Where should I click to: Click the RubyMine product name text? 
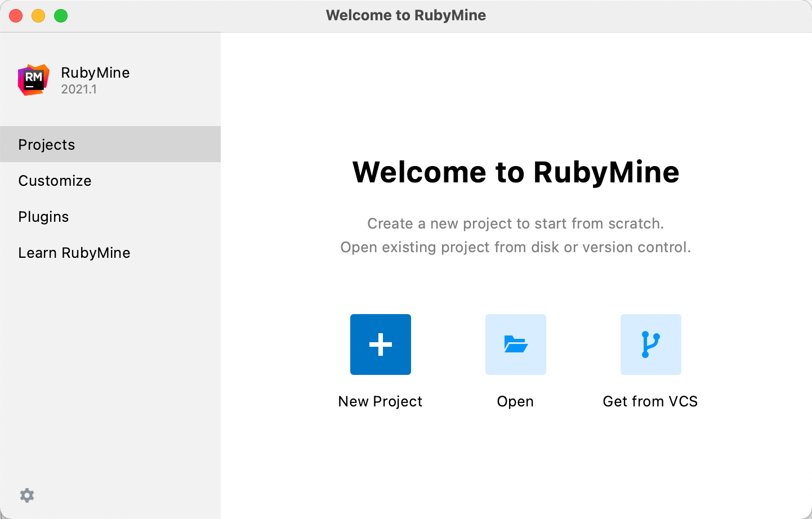tap(95, 73)
